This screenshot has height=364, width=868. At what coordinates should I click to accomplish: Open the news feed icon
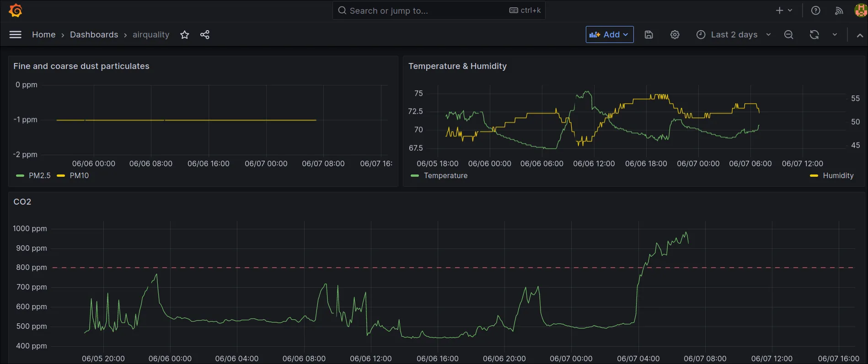pos(839,11)
